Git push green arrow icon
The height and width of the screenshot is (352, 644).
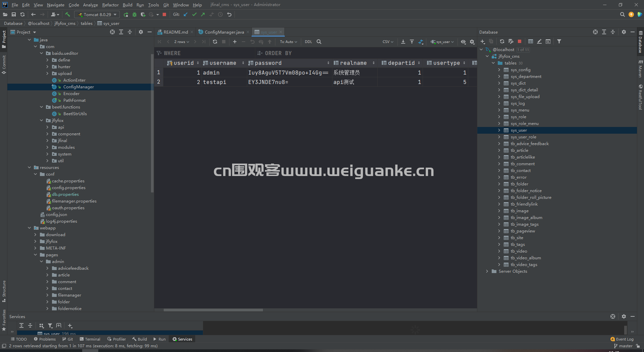click(x=203, y=14)
